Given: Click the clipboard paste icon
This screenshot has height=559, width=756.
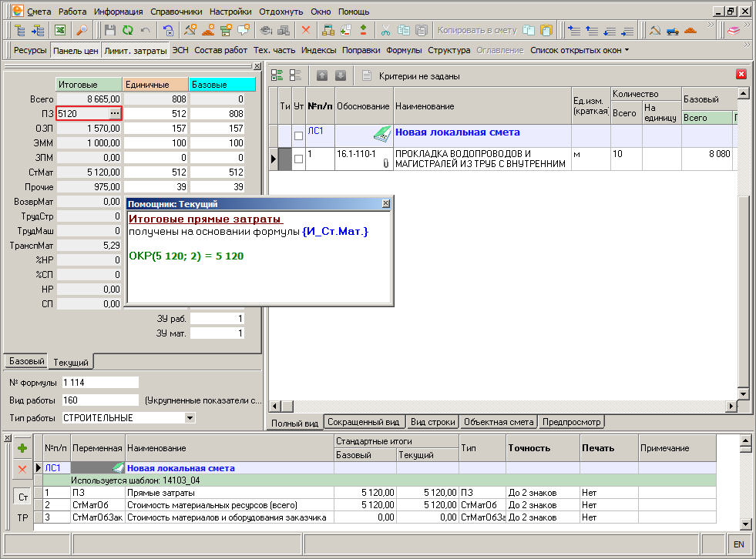Looking at the screenshot, I should point(422,30).
